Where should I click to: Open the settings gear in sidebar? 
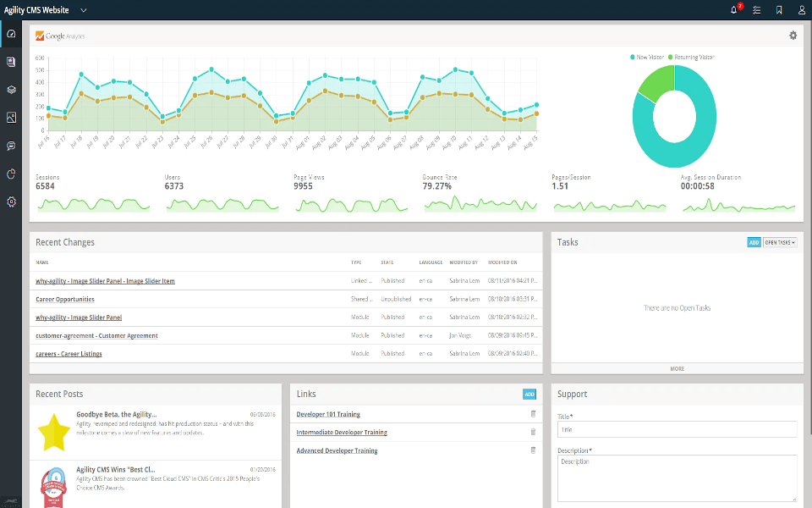[x=11, y=202]
